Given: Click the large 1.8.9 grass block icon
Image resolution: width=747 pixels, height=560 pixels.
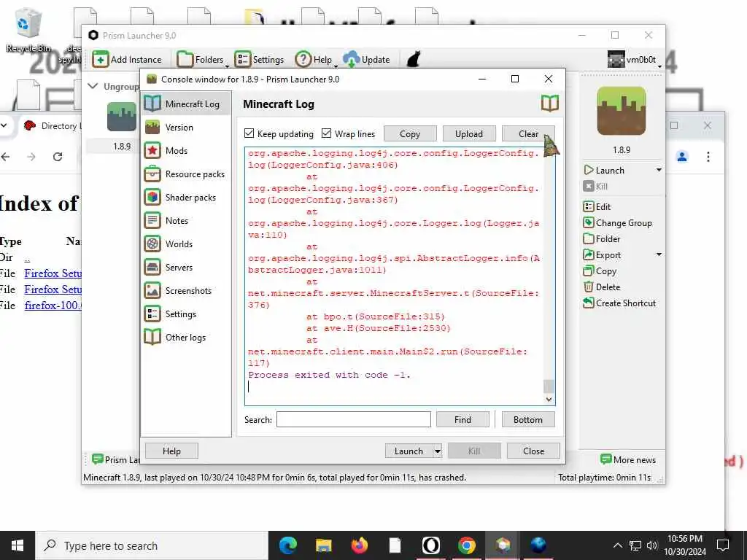Looking at the screenshot, I should (622, 111).
